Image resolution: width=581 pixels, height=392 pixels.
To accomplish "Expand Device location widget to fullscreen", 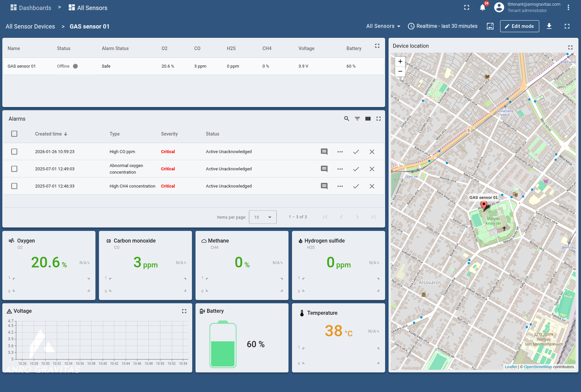I will 570,47.
